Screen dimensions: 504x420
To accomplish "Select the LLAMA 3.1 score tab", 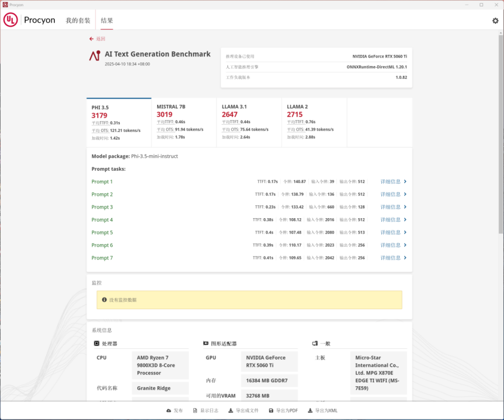I will coord(249,123).
